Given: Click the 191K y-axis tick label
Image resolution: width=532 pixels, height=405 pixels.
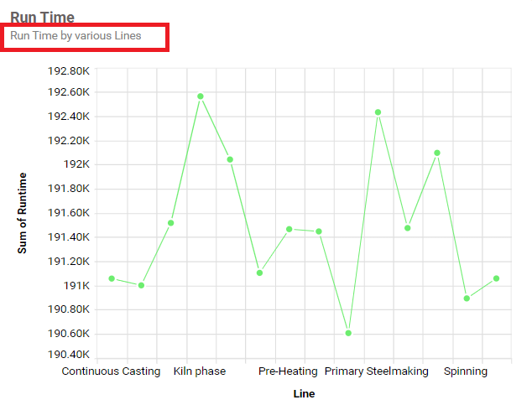Looking at the screenshot, I should [77, 286].
